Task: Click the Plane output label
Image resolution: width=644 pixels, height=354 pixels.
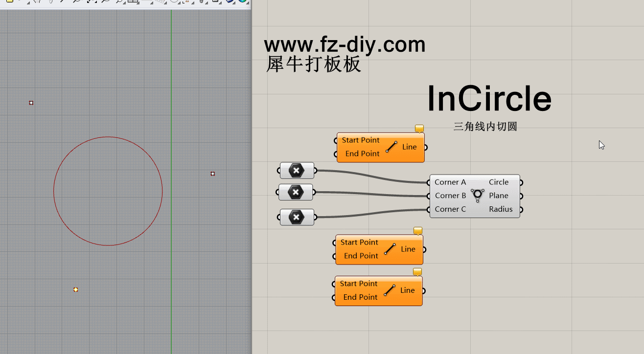Action: [x=499, y=196]
